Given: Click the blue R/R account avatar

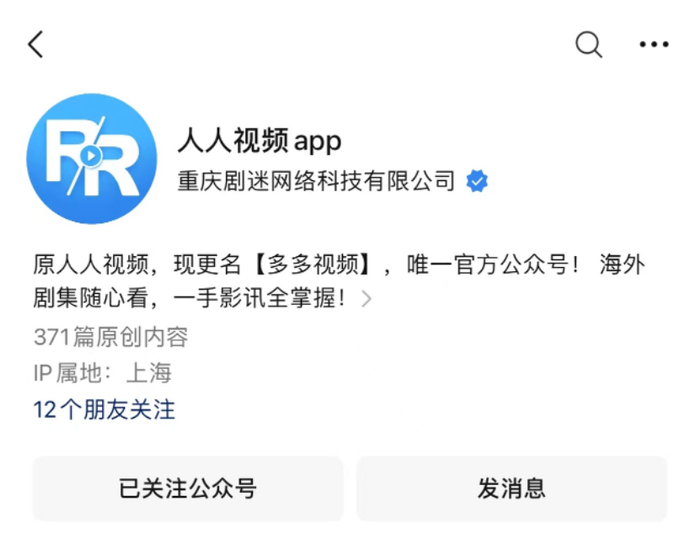Looking at the screenshot, I should point(92,159).
